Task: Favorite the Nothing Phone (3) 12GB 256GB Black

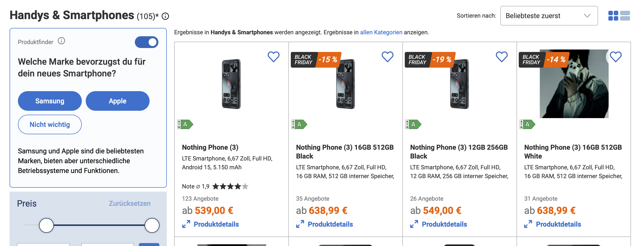Action: pyautogui.click(x=501, y=57)
